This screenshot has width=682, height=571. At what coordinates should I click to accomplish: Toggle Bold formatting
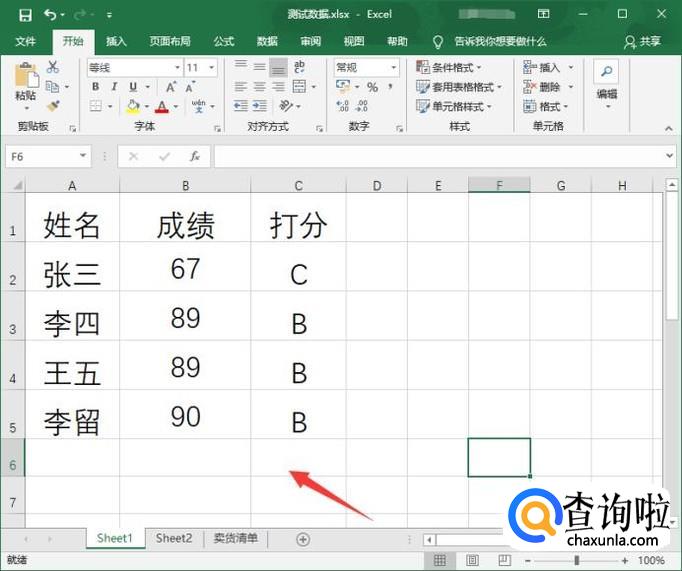[x=96, y=87]
